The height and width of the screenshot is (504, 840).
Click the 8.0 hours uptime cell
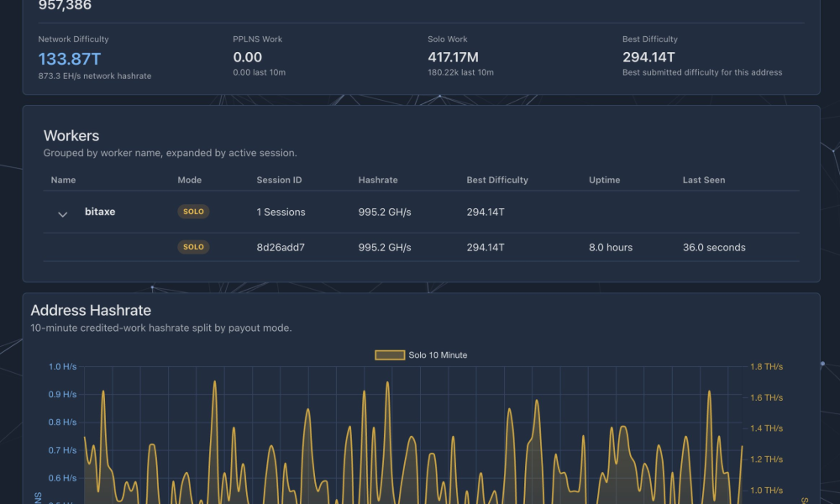(x=611, y=248)
